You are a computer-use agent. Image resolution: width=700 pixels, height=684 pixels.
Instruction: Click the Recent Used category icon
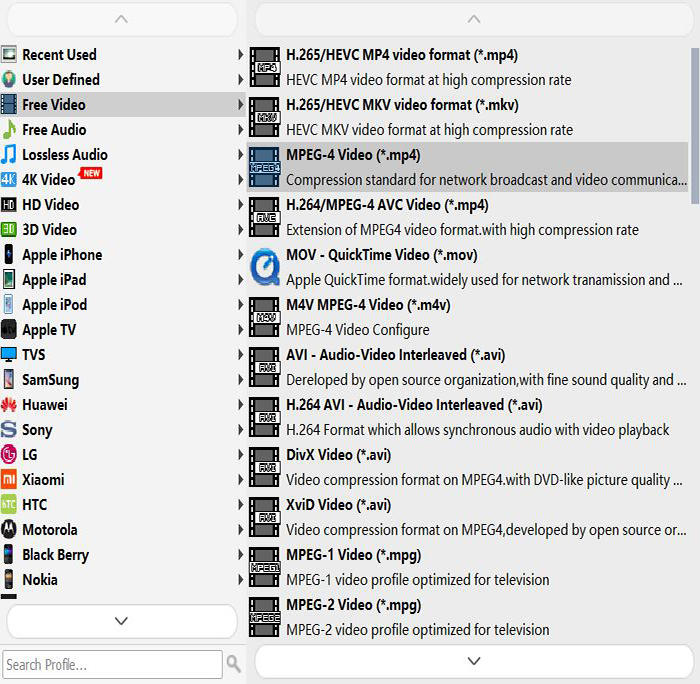pos(9,54)
